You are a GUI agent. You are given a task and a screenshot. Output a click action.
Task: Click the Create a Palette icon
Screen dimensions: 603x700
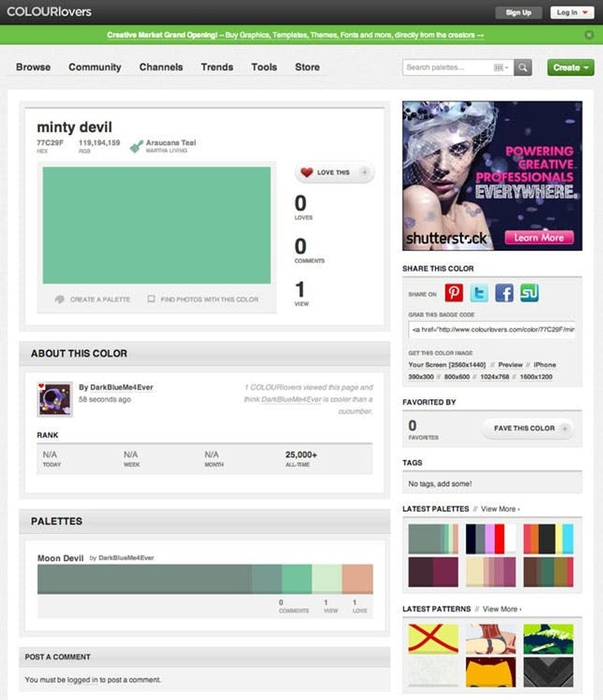[x=60, y=300]
